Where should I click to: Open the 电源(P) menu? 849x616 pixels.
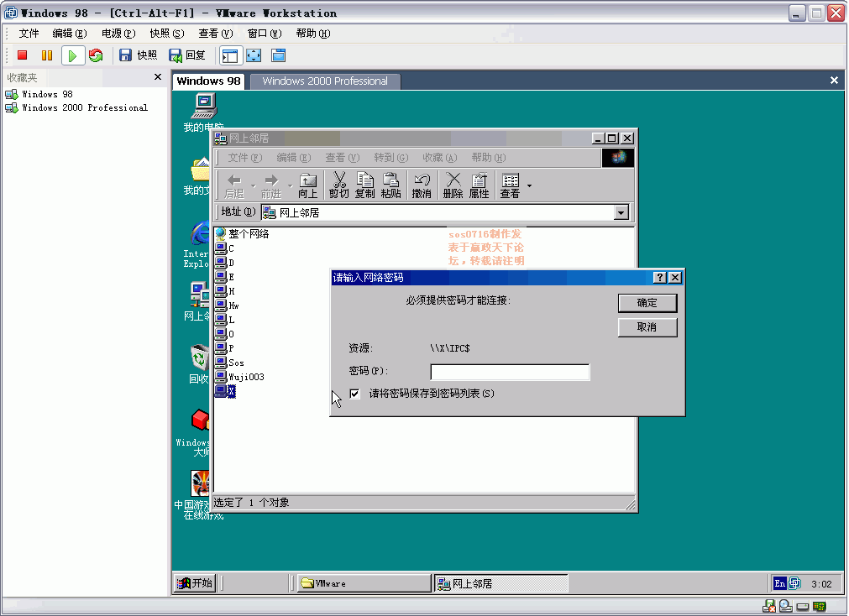click(x=118, y=34)
